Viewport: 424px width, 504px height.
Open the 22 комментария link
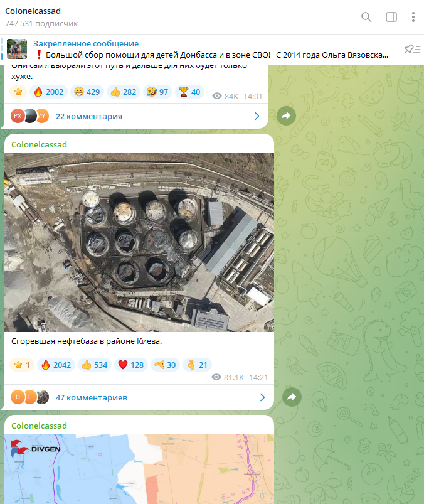(x=89, y=116)
